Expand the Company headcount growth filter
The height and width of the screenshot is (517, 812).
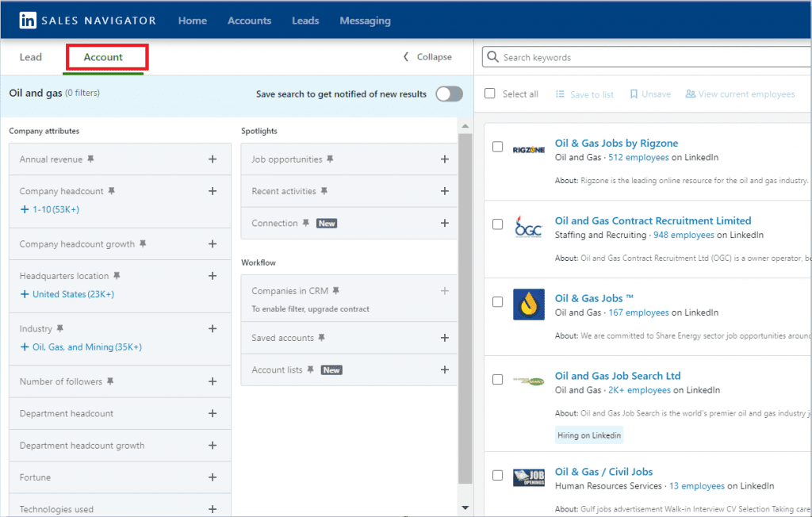click(212, 244)
